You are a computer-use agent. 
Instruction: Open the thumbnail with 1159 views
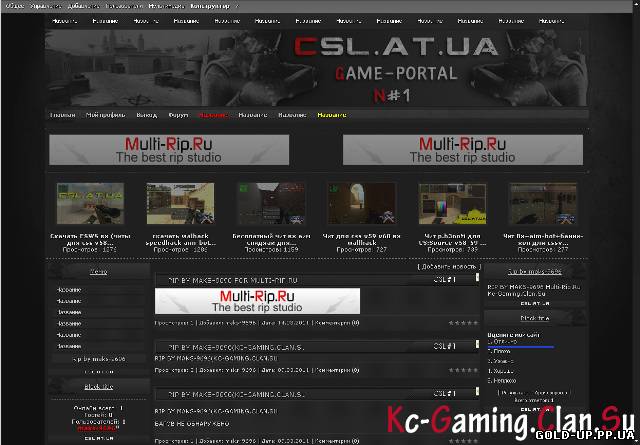(x=271, y=203)
